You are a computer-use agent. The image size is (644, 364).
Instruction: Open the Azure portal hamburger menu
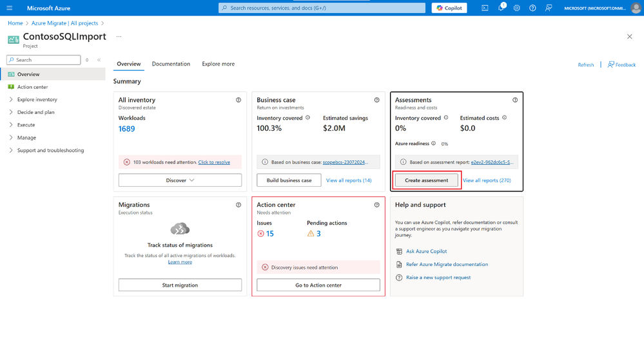[10, 8]
